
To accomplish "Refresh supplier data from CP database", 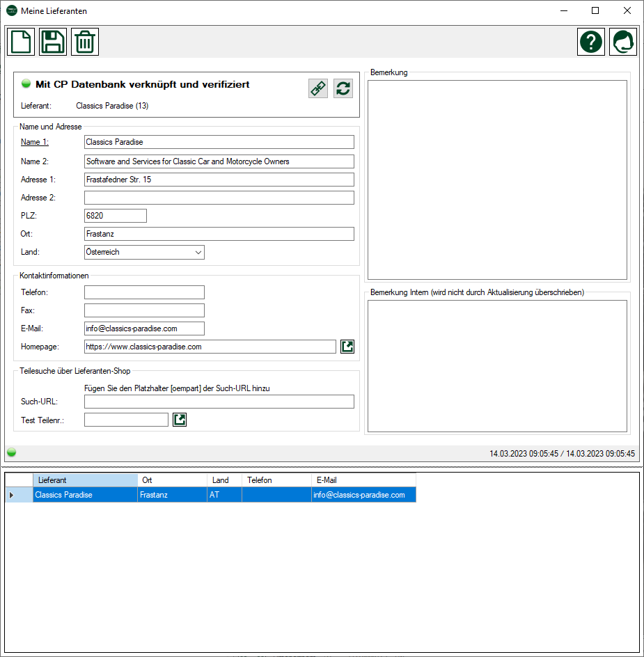I will (343, 88).
